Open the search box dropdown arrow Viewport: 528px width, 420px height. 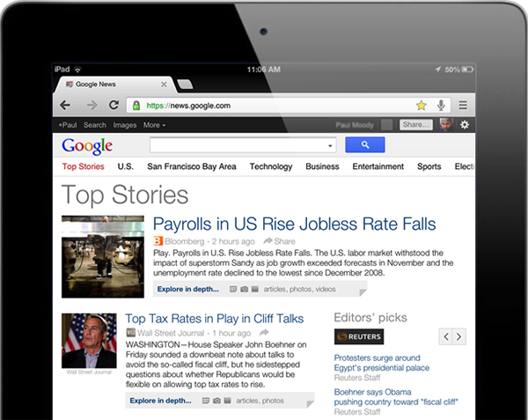click(330, 145)
